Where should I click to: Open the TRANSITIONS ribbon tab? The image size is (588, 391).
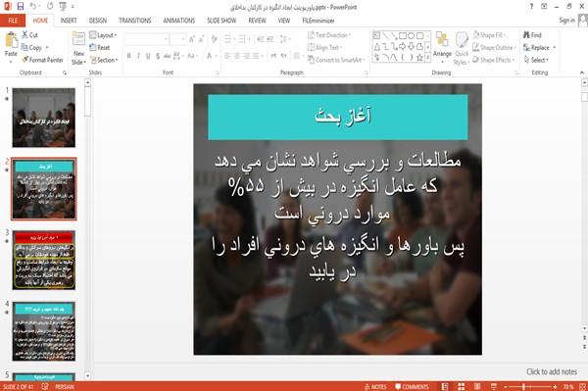(x=135, y=21)
